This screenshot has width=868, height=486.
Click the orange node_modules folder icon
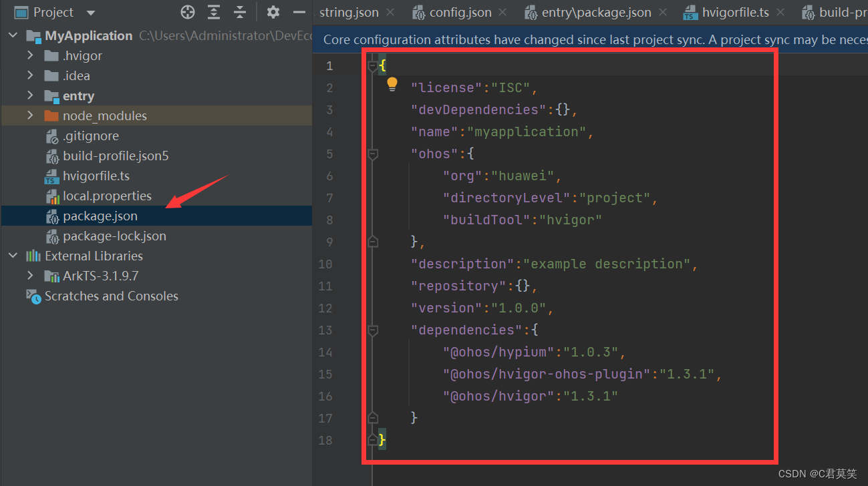pyautogui.click(x=51, y=115)
